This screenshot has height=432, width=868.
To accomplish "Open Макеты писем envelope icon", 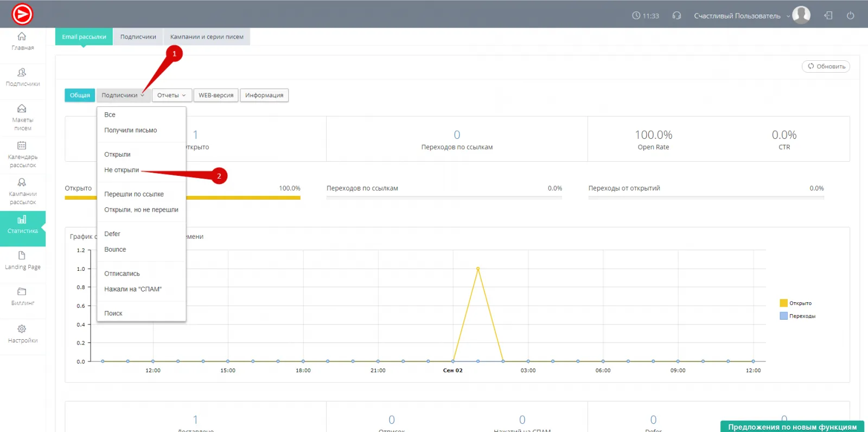I will (x=22, y=109).
